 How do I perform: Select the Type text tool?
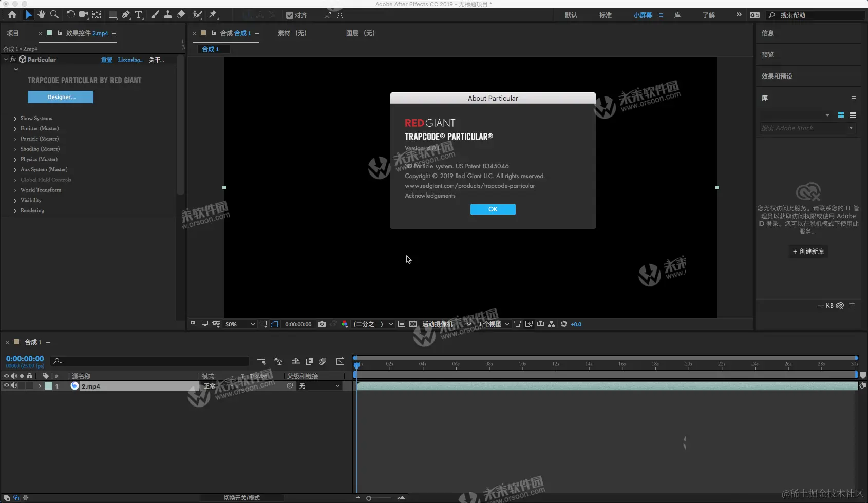pos(139,15)
